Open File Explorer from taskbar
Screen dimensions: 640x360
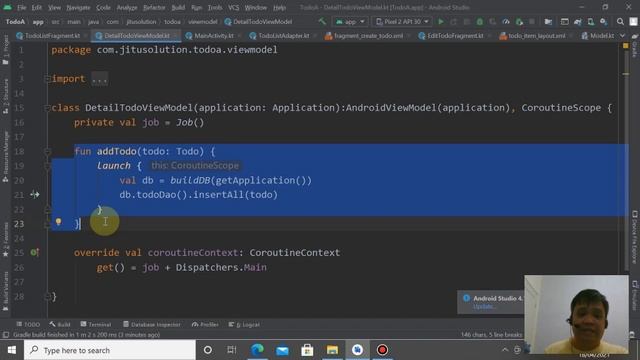coord(332,350)
